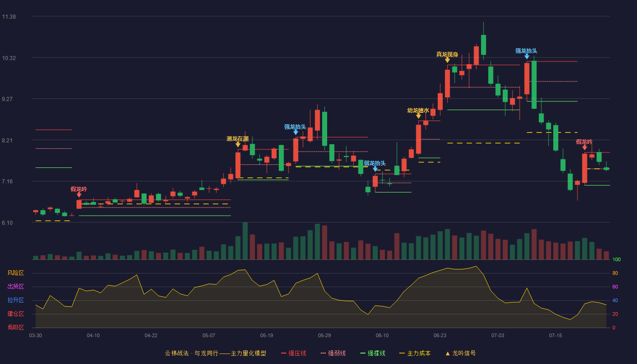Toggle the 强压线 legend series
This screenshot has width=637, height=364.
(293, 353)
